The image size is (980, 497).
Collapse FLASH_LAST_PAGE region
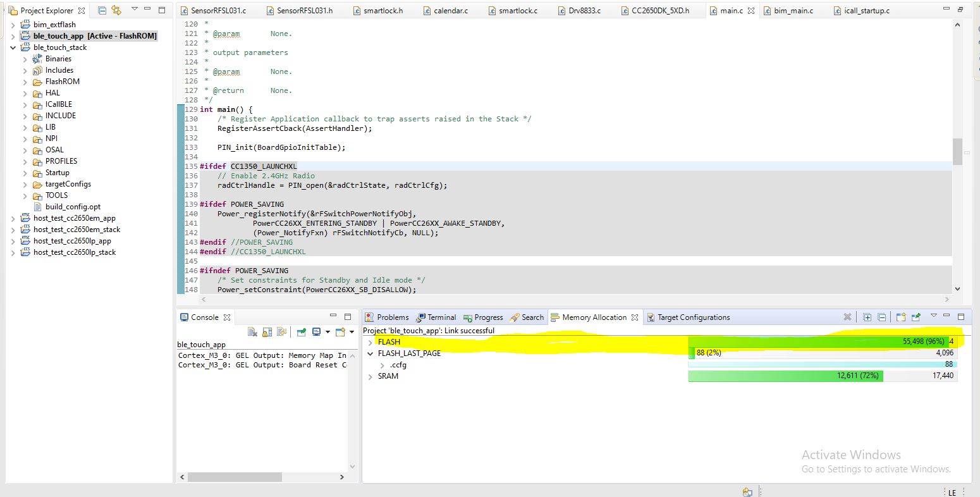click(x=371, y=353)
